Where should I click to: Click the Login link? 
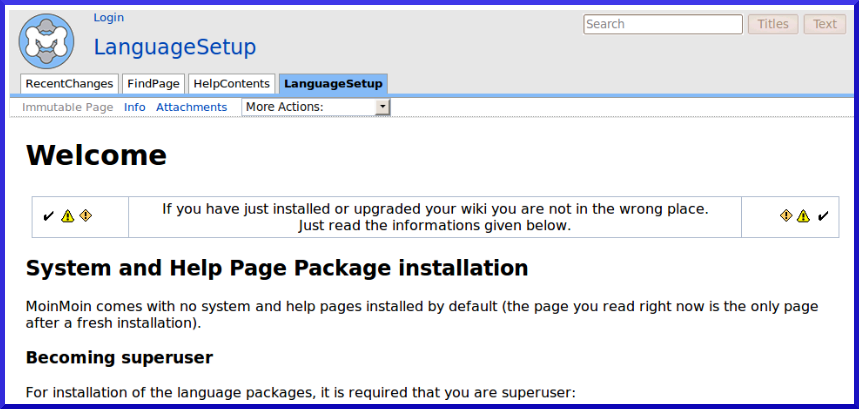pos(108,18)
